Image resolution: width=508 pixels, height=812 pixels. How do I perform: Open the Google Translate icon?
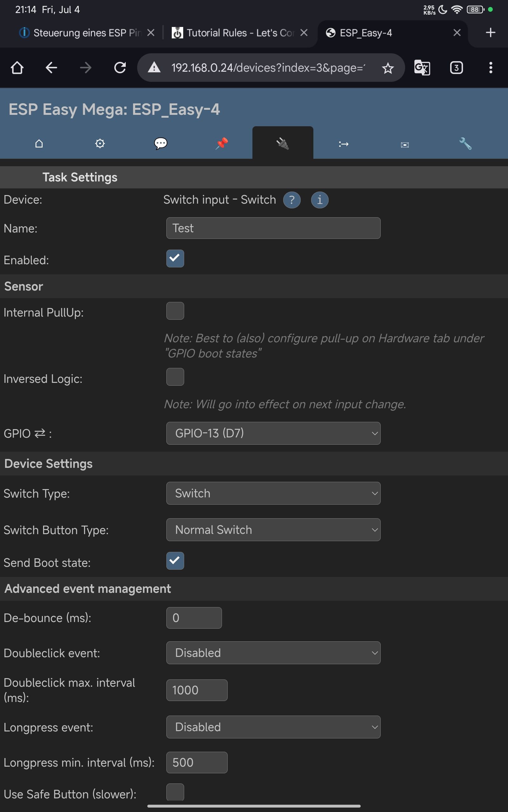click(x=422, y=68)
